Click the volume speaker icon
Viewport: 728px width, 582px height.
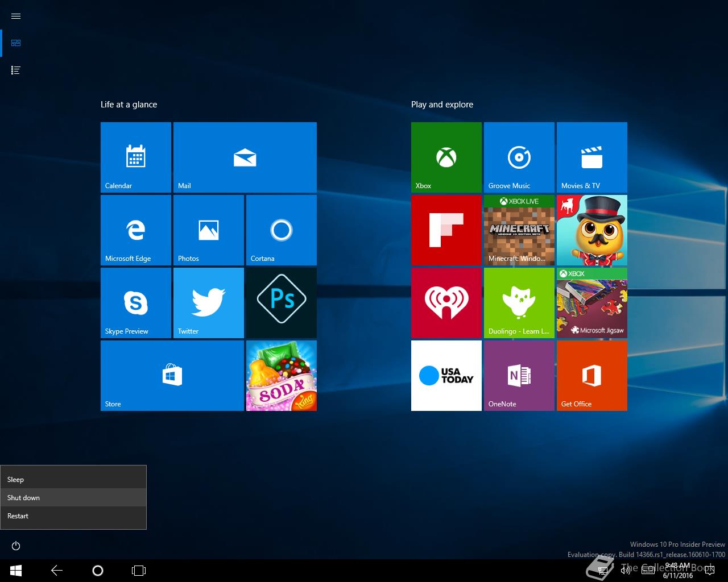click(x=626, y=571)
